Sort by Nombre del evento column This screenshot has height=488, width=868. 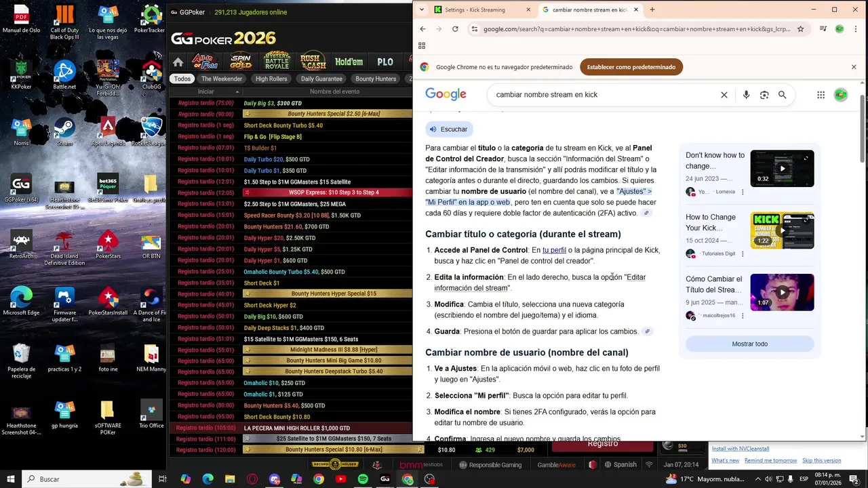tap(335, 91)
